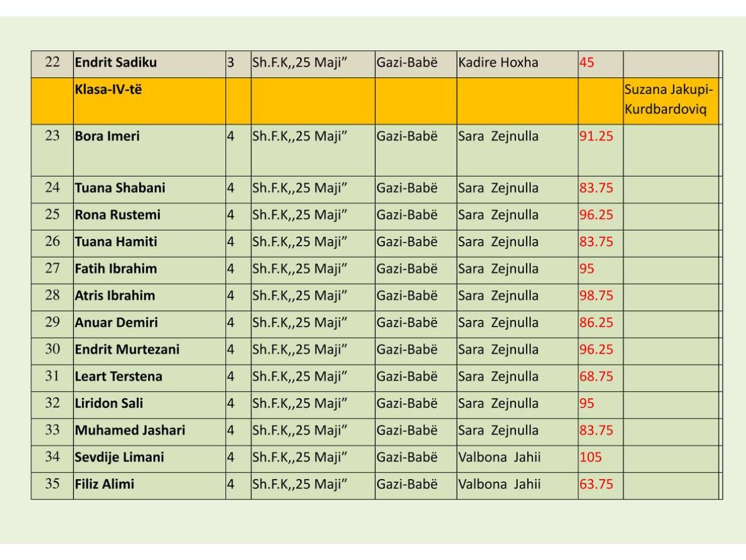Select the Suzana Jakupi-Kurdbardoviq cell
Image resolution: width=746 pixels, height=560 pixels.
(x=671, y=102)
